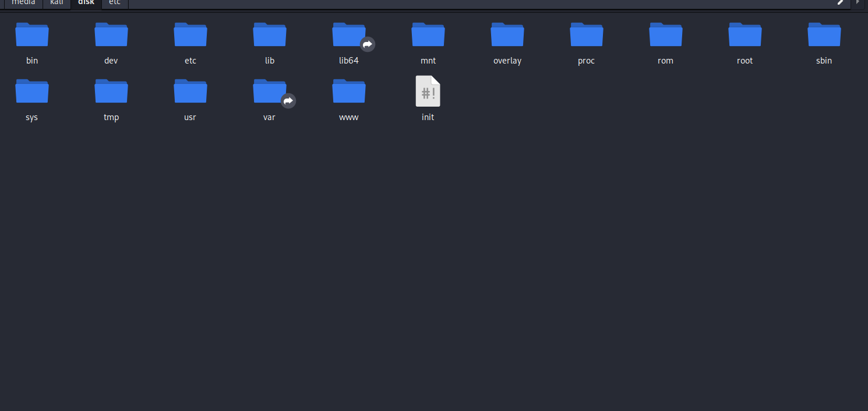Click the path bar right scroll arrow

(858, 3)
